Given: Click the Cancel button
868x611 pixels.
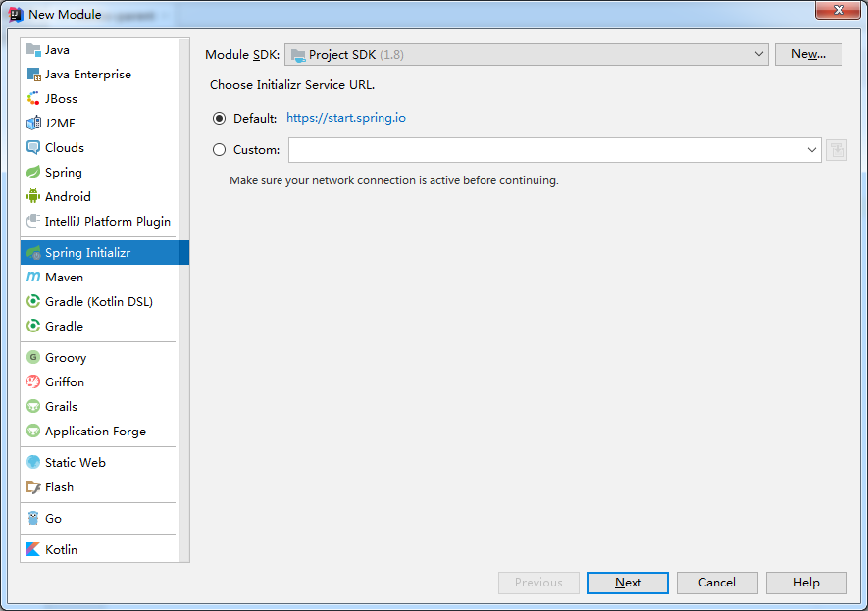Looking at the screenshot, I should point(717,583).
